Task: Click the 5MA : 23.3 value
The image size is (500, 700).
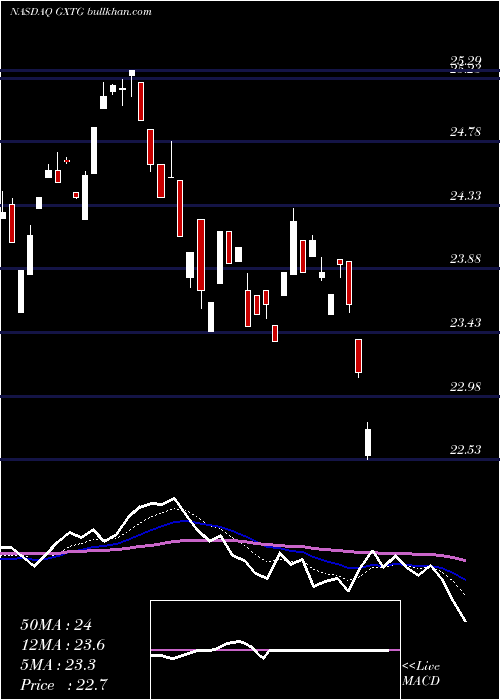Action: click(x=58, y=665)
